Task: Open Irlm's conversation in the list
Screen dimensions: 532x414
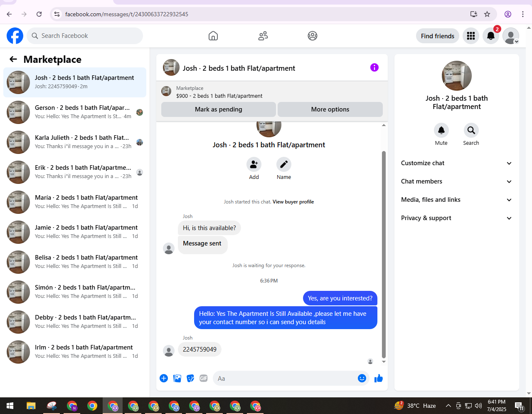Action: 75,352
